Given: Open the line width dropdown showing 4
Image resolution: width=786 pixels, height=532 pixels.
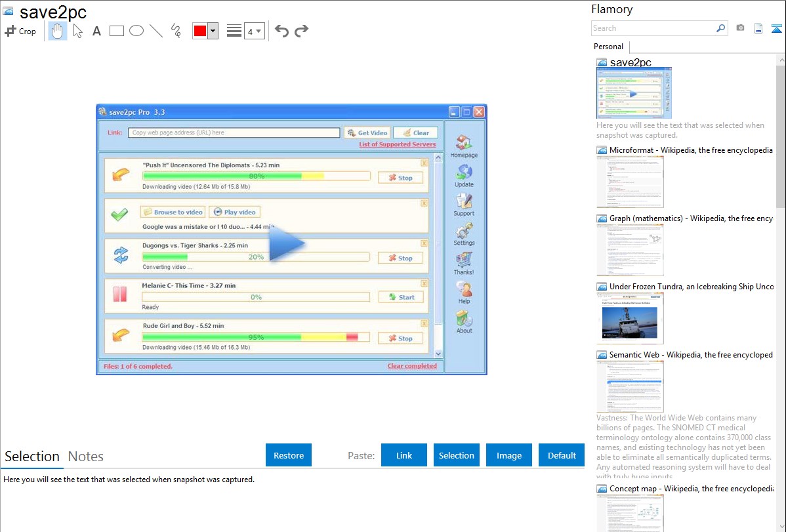Looking at the screenshot, I should pyautogui.click(x=254, y=31).
